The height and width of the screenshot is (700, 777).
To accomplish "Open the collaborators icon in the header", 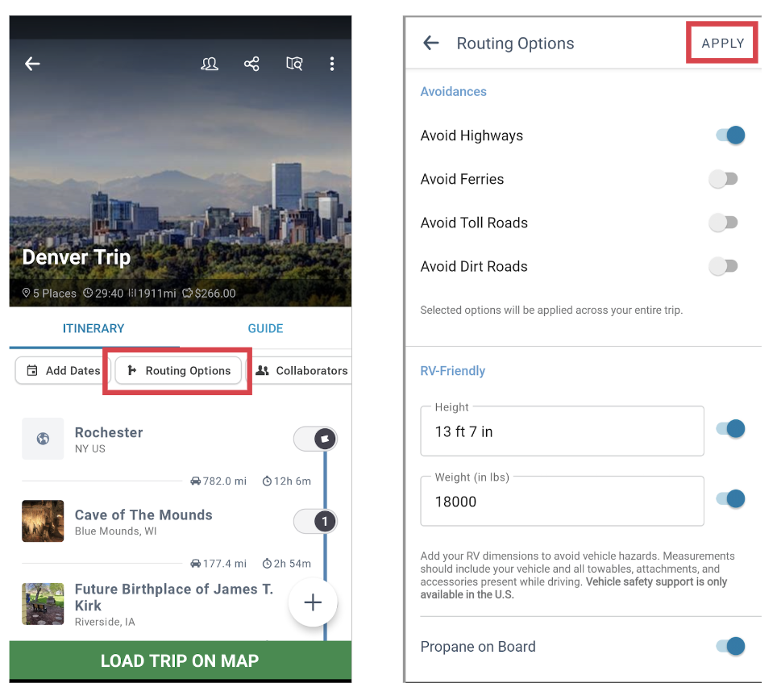I will pos(210,63).
